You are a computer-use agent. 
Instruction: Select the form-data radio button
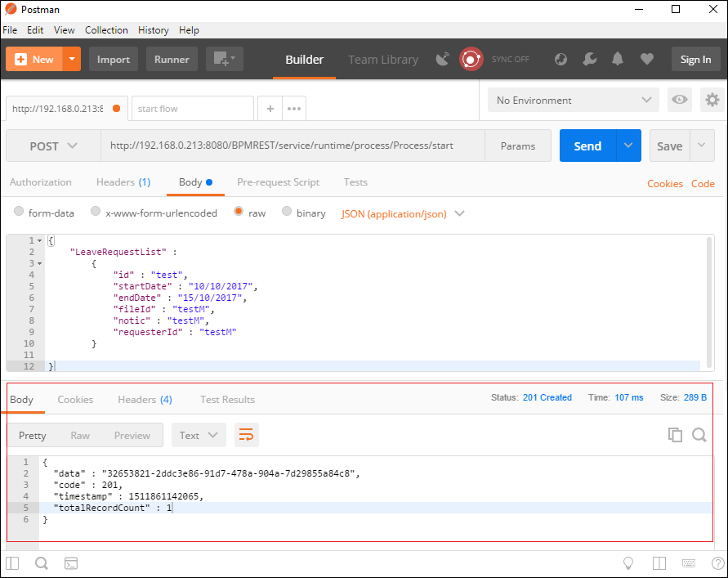point(19,212)
